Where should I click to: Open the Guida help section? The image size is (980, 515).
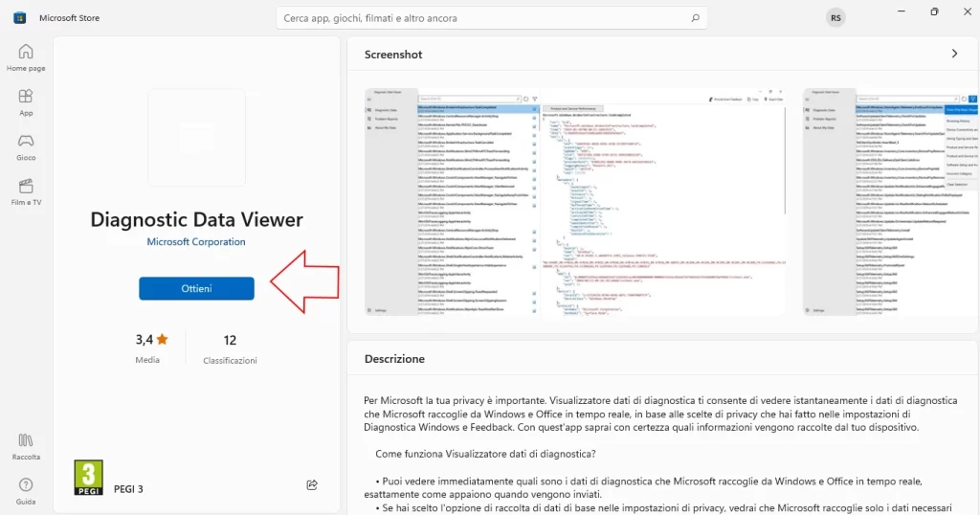tap(26, 491)
